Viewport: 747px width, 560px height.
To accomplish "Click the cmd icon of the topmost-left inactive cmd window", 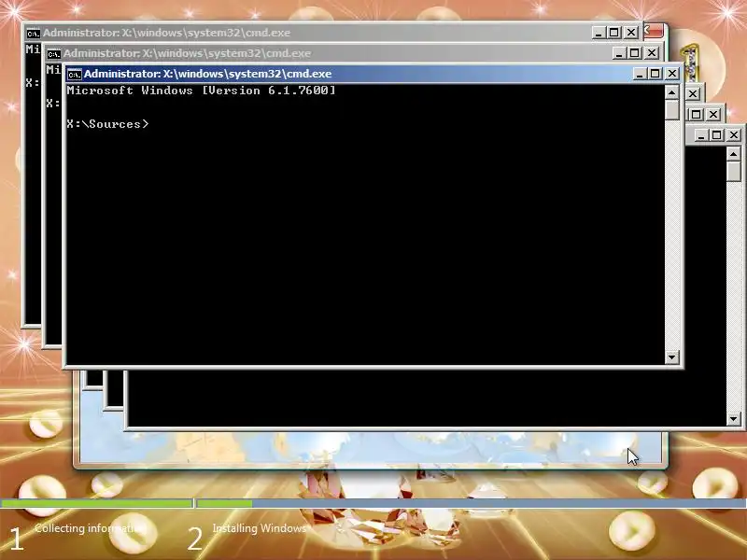I will pyautogui.click(x=34, y=34).
